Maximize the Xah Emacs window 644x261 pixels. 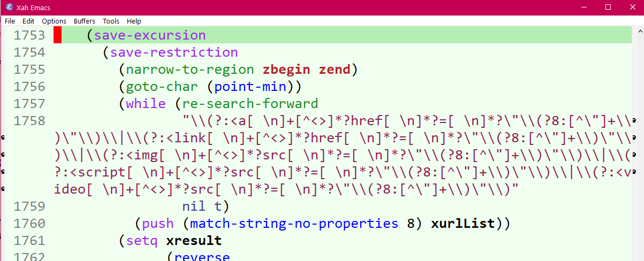(x=608, y=7)
